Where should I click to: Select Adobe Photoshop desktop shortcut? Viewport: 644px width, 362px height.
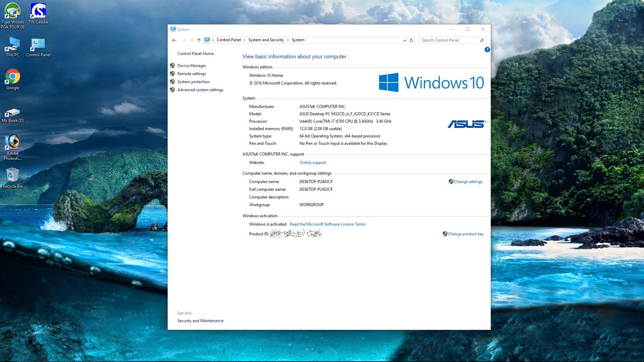[x=13, y=147]
